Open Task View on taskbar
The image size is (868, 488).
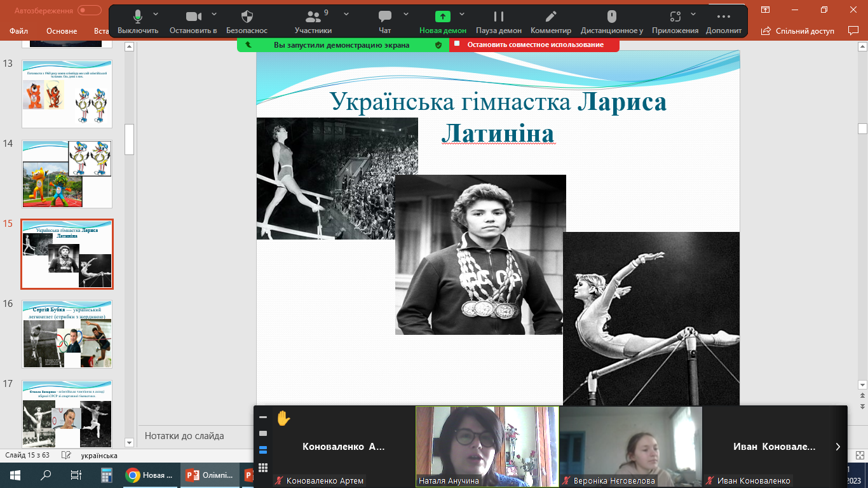(76, 475)
